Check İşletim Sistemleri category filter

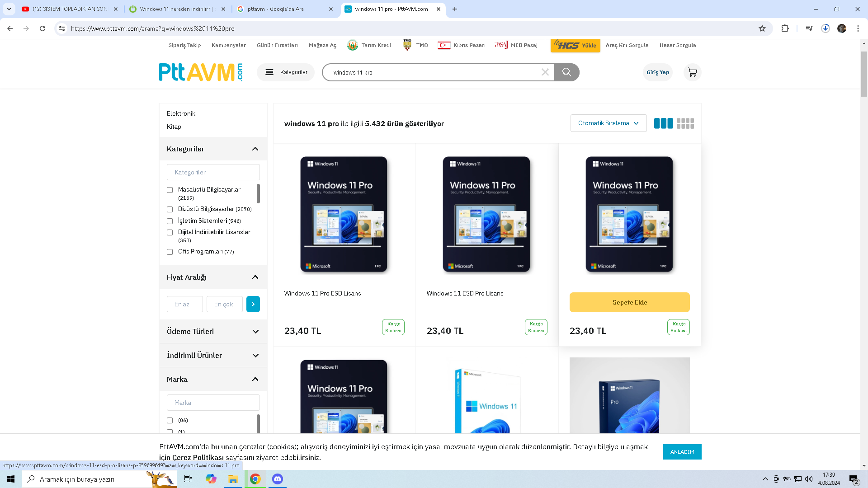click(x=170, y=221)
